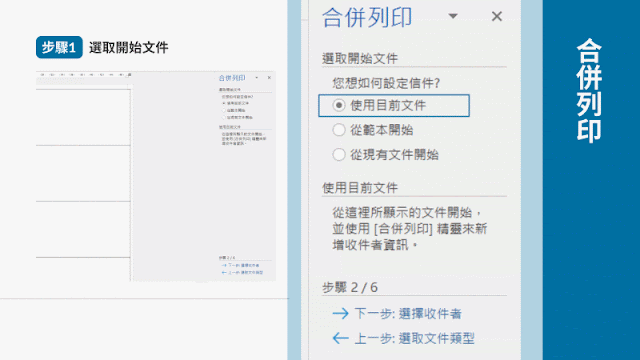Image resolution: width=640 pixels, height=360 pixels.
Task: Click the 您想如何設定信件? question text
Action: click(x=386, y=83)
